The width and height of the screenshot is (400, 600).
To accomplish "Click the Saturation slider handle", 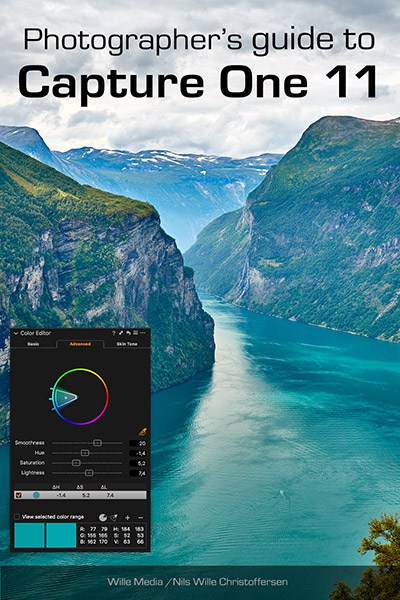I will [76, 463].
